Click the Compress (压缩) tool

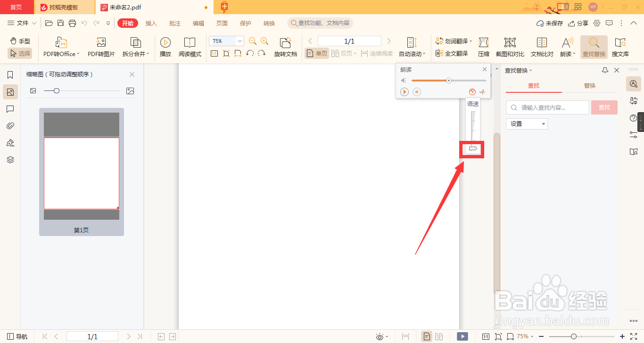pyautogui.click(x=484, y=47)
